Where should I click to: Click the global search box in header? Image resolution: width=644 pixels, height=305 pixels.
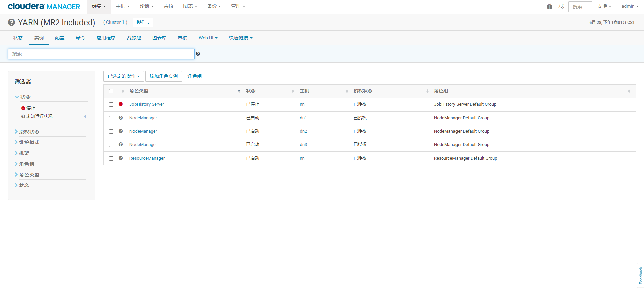pyautogui.click(x=580, y=7)
